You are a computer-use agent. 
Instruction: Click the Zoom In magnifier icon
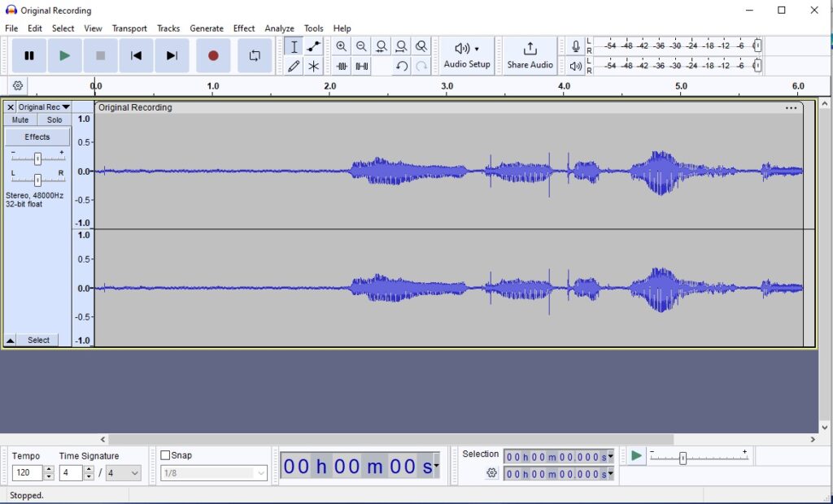click(x=342, y=47)
